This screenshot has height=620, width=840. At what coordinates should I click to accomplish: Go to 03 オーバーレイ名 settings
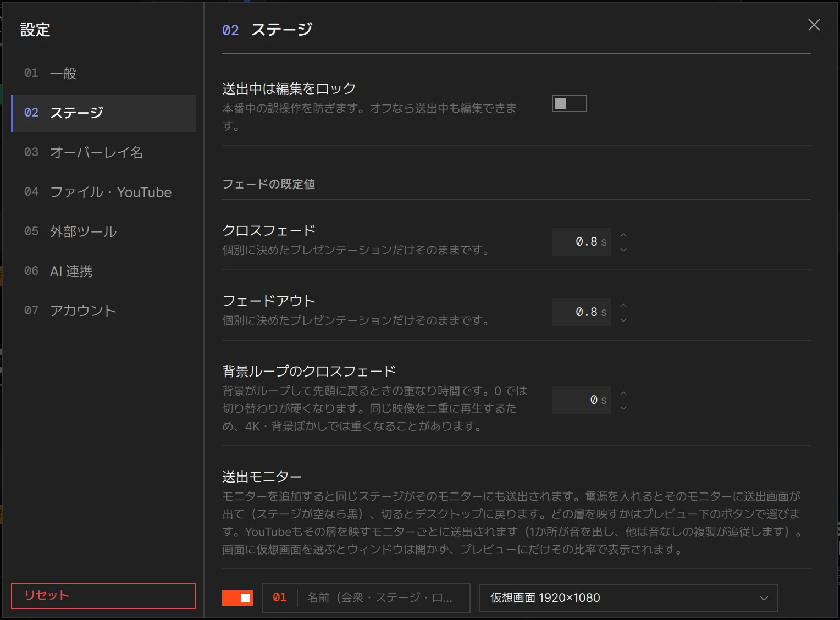point(103,152)
